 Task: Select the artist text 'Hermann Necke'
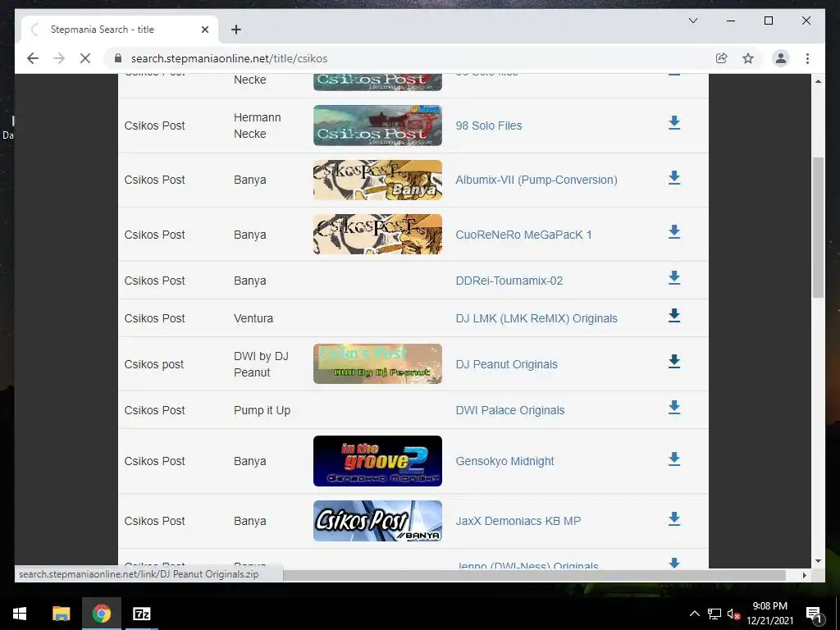(257, 126)
